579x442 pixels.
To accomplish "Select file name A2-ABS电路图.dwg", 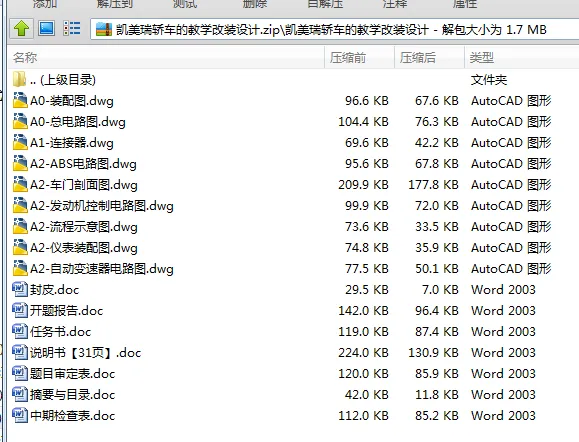I will coord(83,164).
